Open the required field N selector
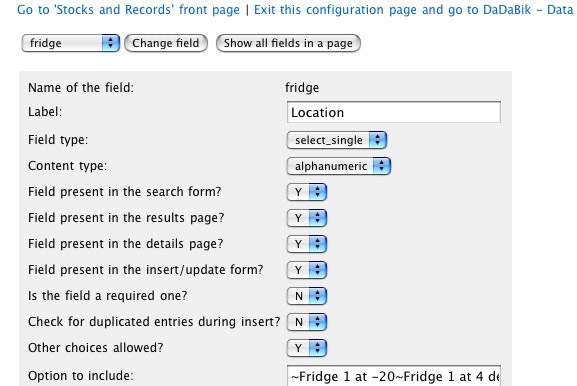577x386 pixels. pyautogui.click(x=307, y=296)
